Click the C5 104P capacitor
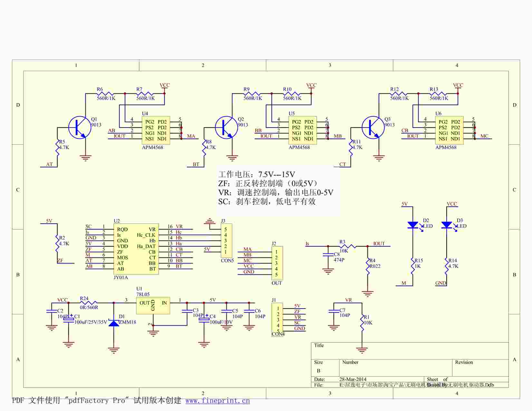The image size is (532, 411). (x=227, y=311)
